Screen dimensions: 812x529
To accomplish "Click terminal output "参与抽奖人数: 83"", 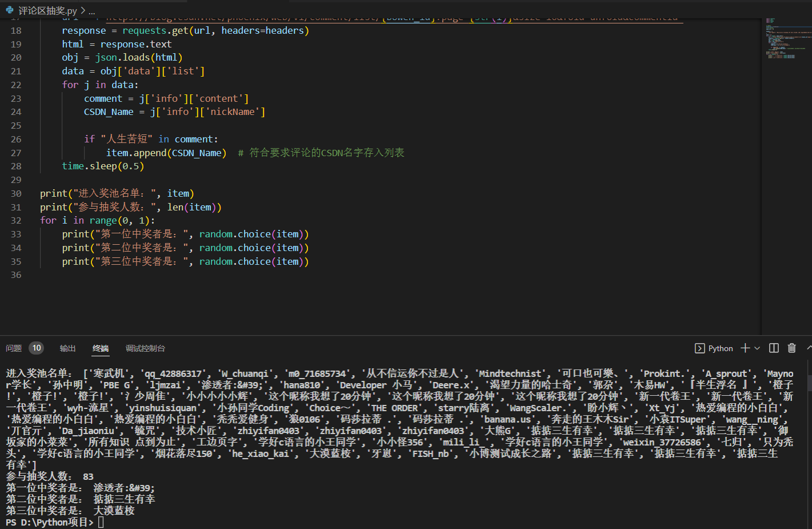I will point(50,476).
